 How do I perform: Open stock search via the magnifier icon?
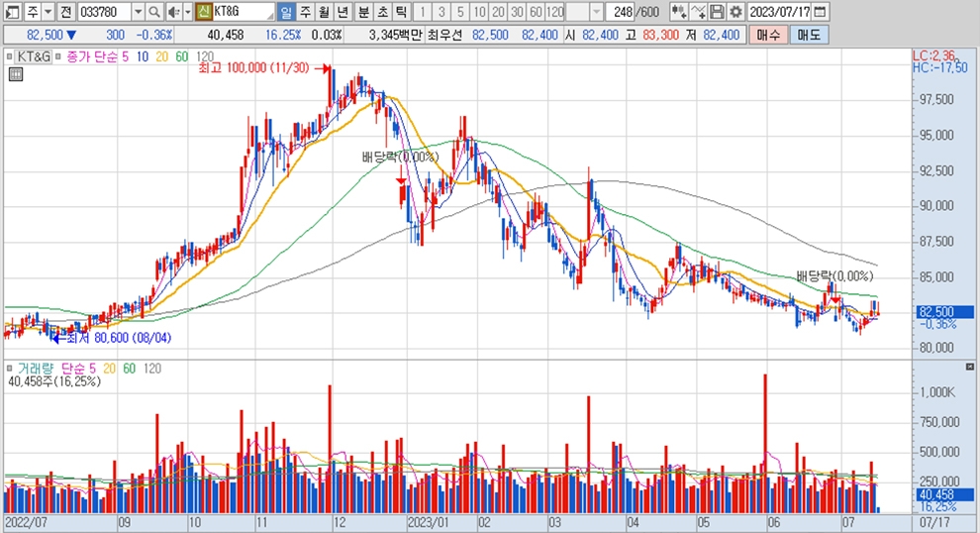click(x=154, y=11)
